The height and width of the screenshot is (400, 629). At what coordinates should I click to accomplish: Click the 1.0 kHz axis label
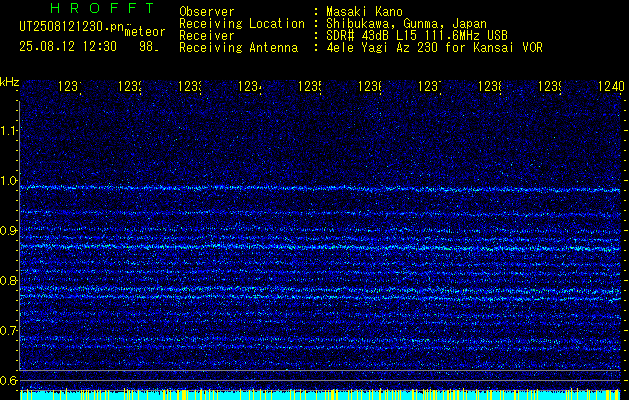pos(8,181)
